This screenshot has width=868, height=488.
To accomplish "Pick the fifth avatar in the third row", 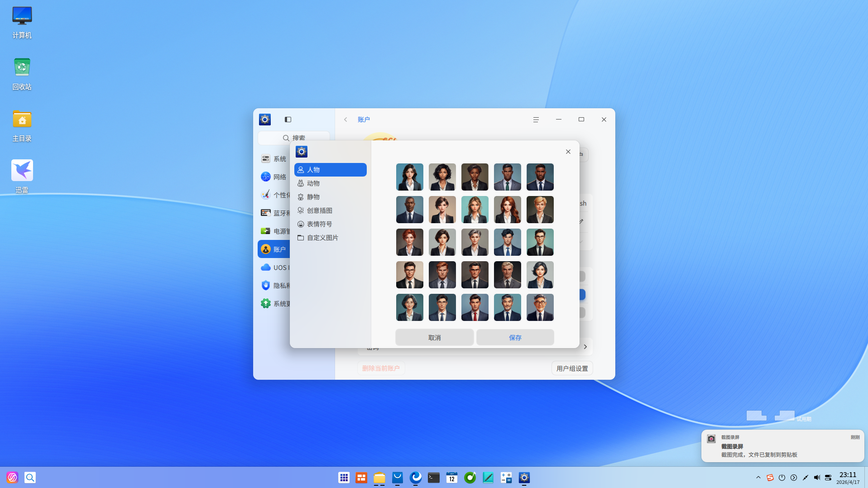I will [x=540, y=242].
